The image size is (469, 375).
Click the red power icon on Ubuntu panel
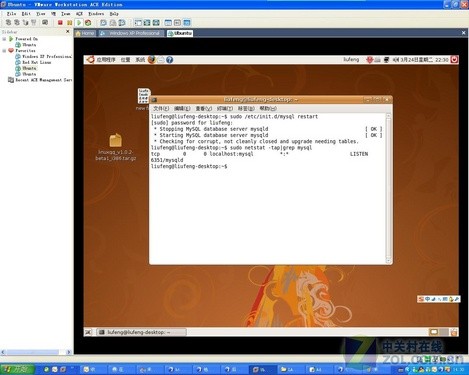click(x=454, y=59)
